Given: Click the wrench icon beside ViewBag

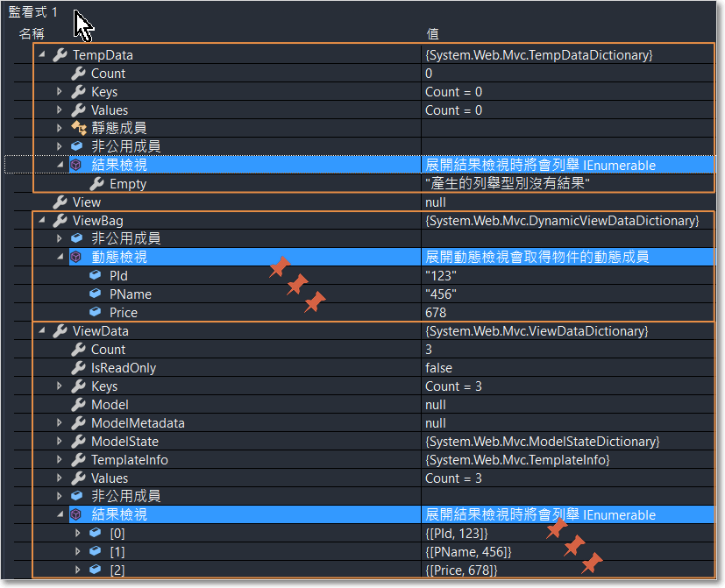Looking at the screenshot, I should click(60, 221).
